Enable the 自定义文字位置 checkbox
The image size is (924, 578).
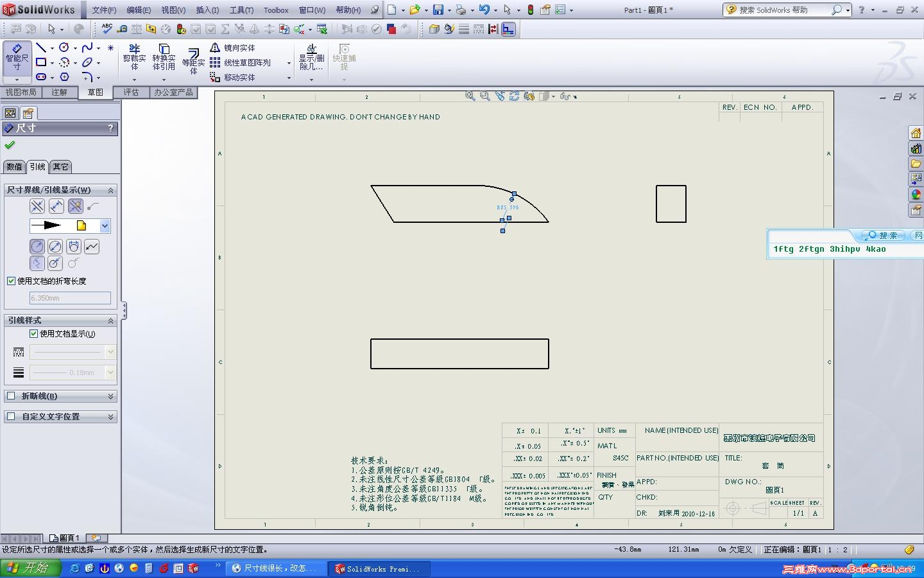(x=11, y=416)
